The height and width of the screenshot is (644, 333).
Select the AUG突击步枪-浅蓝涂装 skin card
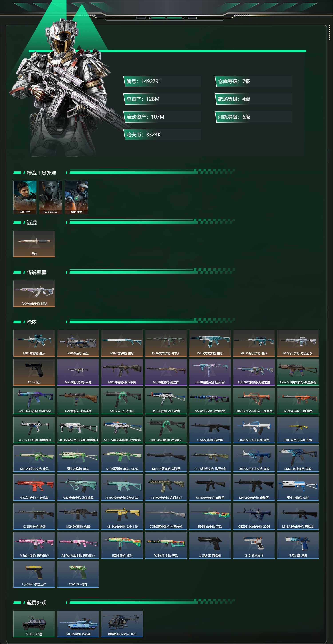[x=78, y=487]
